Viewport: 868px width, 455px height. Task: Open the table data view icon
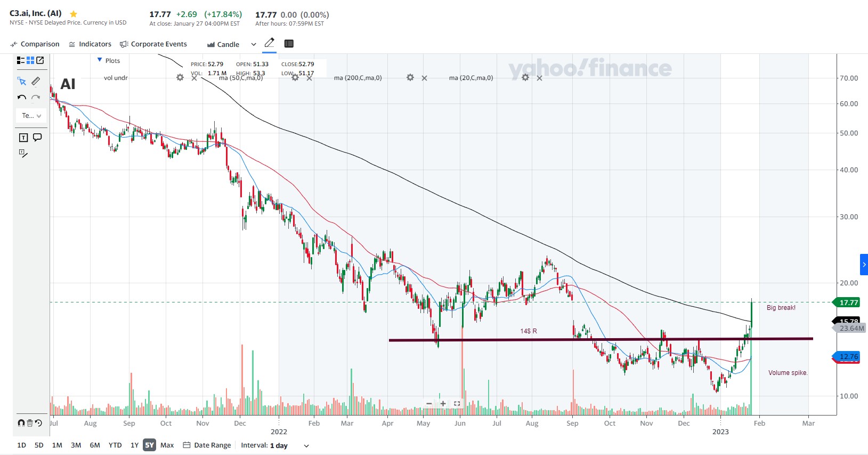pyautogui.click(x=289, y=44)
